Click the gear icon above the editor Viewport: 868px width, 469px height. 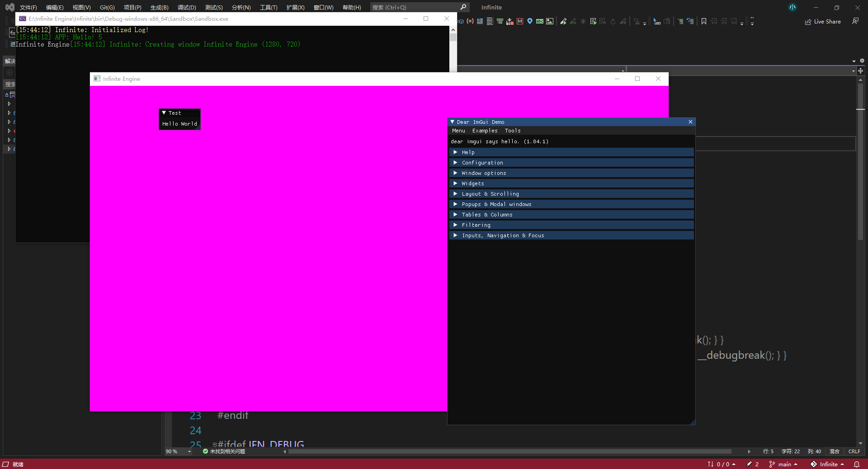(x=862, y=61)
